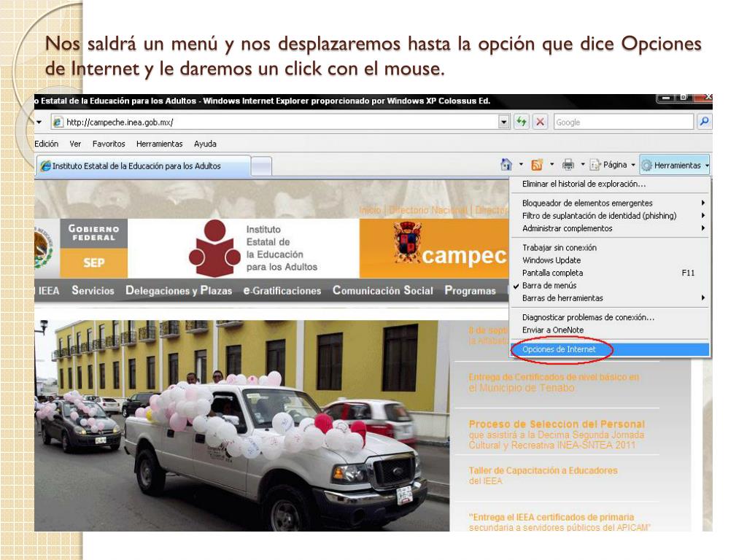Open Comunicación Social link
747x560 pixels.
click(382, 290)
